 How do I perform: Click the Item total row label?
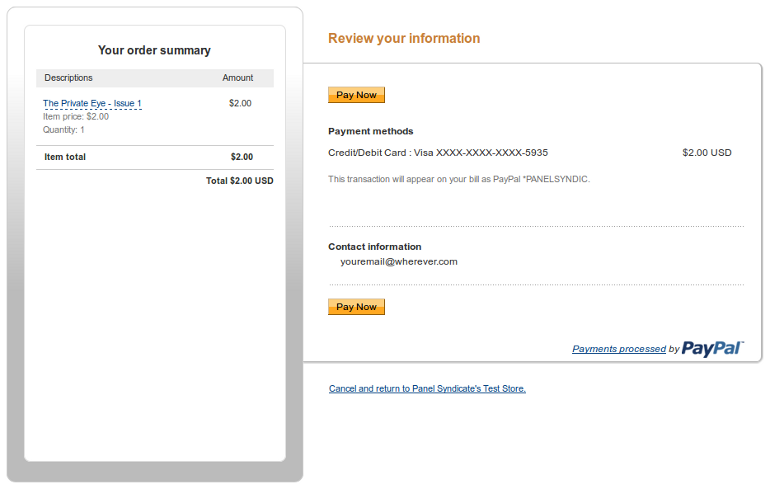[x=65, y=157]
